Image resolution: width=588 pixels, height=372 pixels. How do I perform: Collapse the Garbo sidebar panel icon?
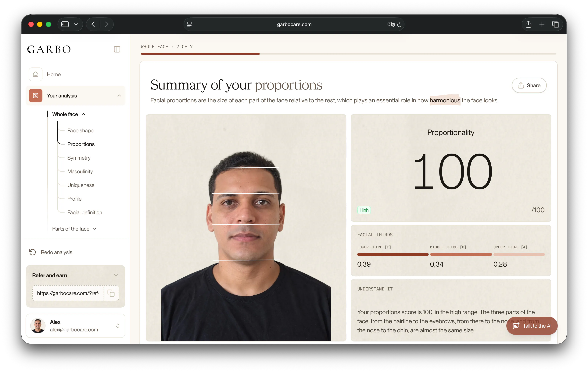point(117,49)
